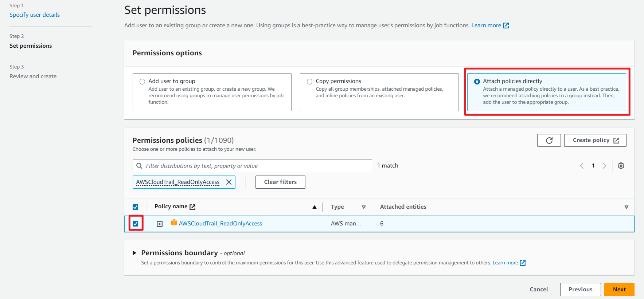Screen dimensions: 644x299
Task: Expand the AWSCloudTrail_ReadOnlyAccess policy details
Action: tap(160, 224)
